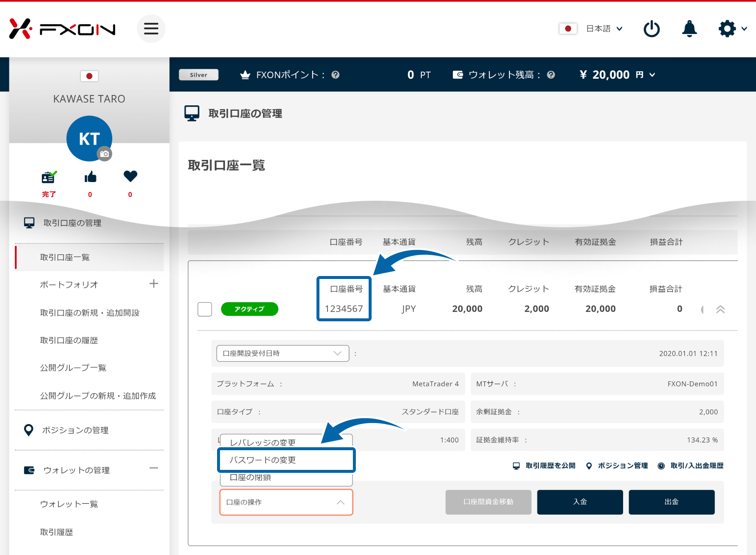Image resolution: width=756 pixels, height=555 pixels.
Task: Open the hamburger menu
Action: pyautogui.click(x=151, y=29)
